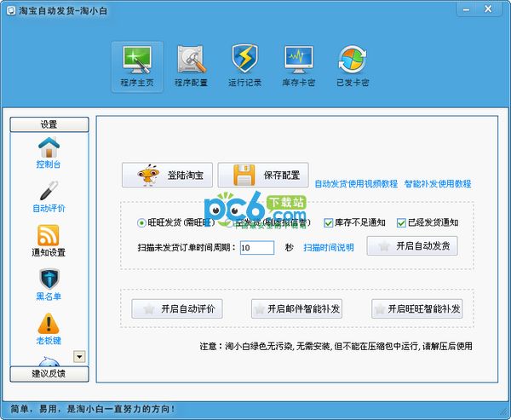Expand the sidebar down-arrow button

(79, 357)
